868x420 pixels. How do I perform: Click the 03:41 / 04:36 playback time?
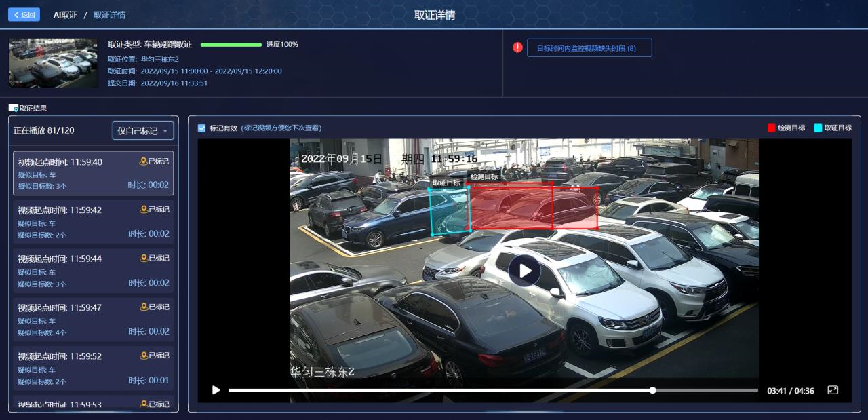click(x=791, y=391)
